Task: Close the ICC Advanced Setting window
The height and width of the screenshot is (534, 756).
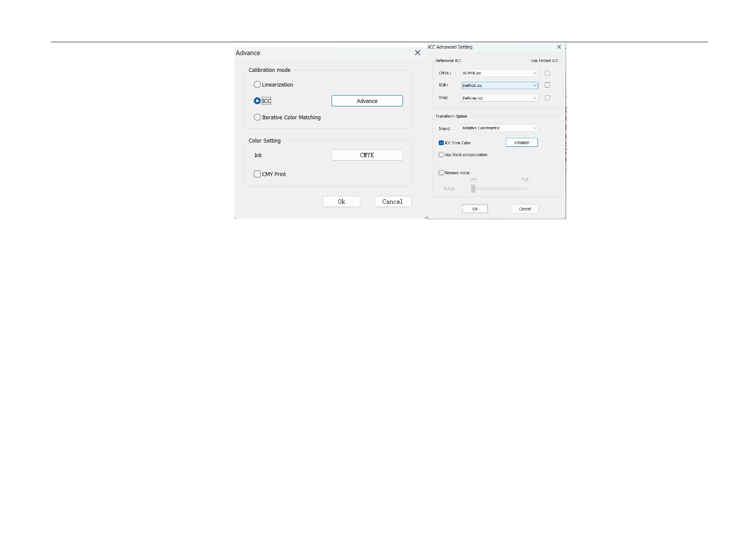Action: pos(559,47)
